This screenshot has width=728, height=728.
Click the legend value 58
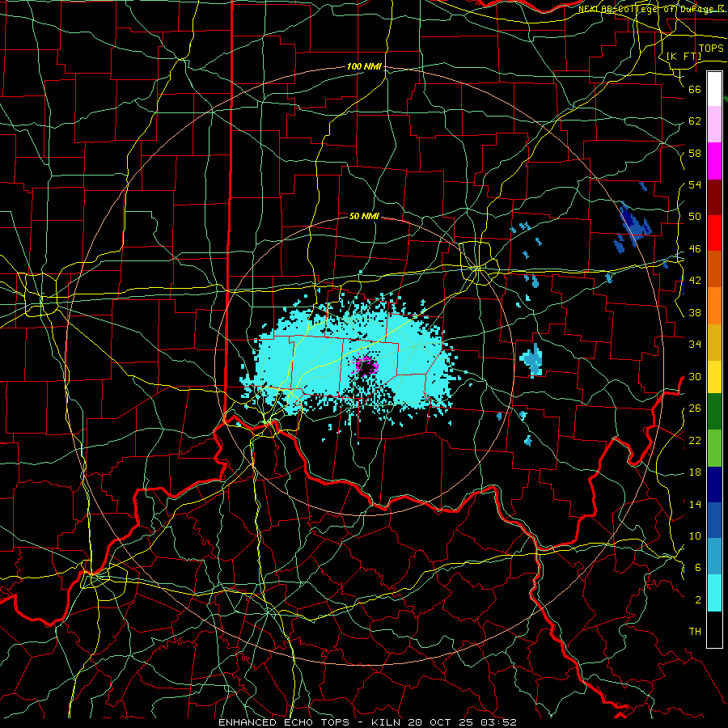tap(695, 153)
